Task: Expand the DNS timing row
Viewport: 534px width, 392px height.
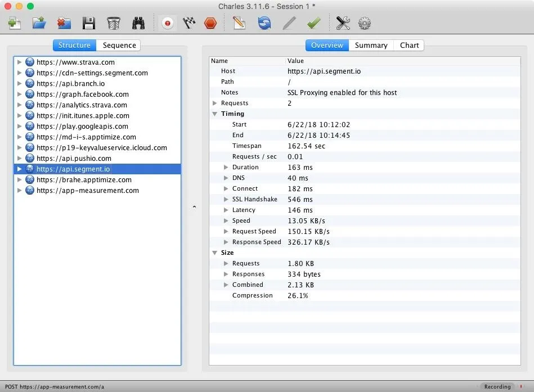Action: (x=226, y=178)
